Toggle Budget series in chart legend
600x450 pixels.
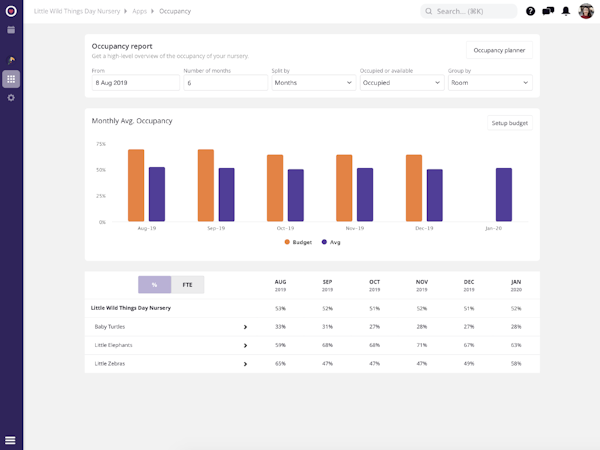tap(298, 242)
